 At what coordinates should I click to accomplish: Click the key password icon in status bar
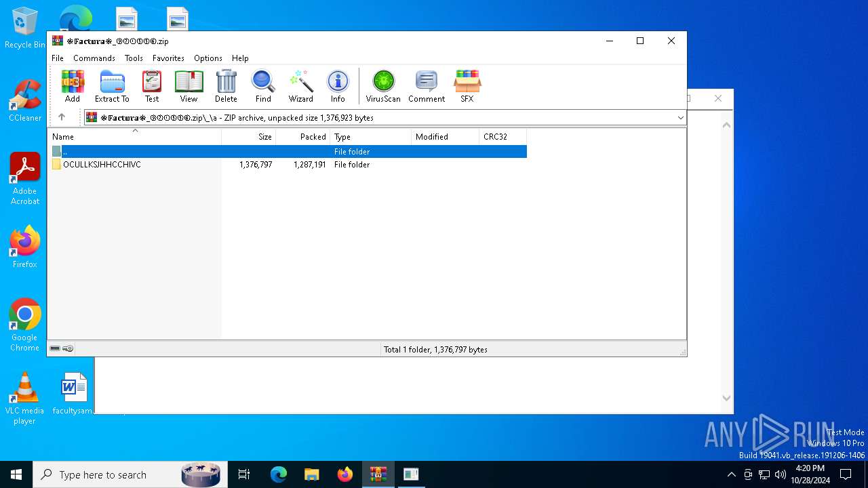click(68, 348)
